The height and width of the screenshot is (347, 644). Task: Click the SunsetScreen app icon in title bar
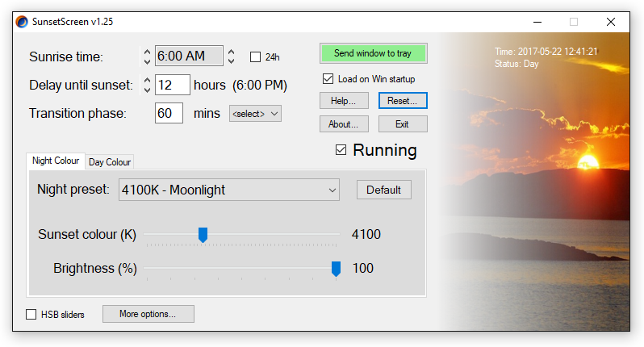[22, 22]
